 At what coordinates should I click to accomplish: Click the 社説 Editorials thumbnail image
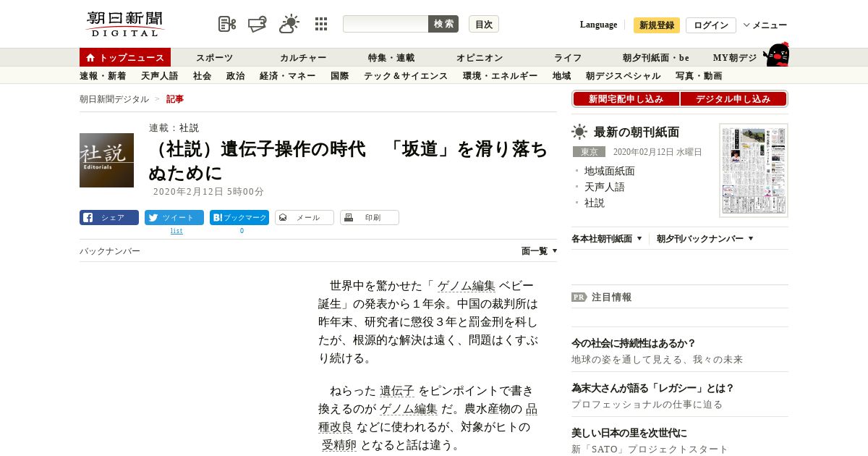(x=106, y=160)
